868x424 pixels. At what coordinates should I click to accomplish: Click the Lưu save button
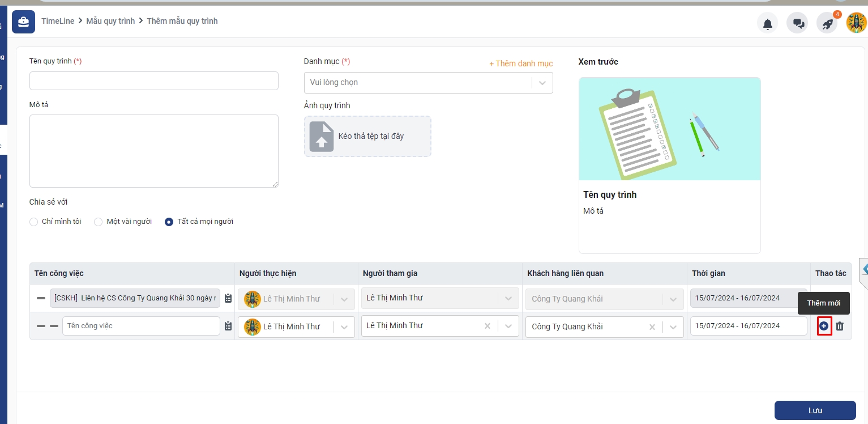815,410
